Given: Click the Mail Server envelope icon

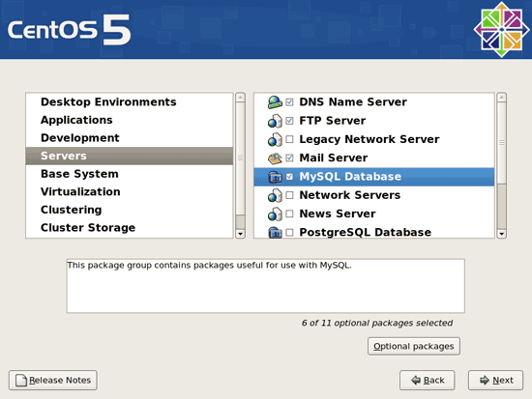Looking at the screenshot, I should tap(275, 158).
